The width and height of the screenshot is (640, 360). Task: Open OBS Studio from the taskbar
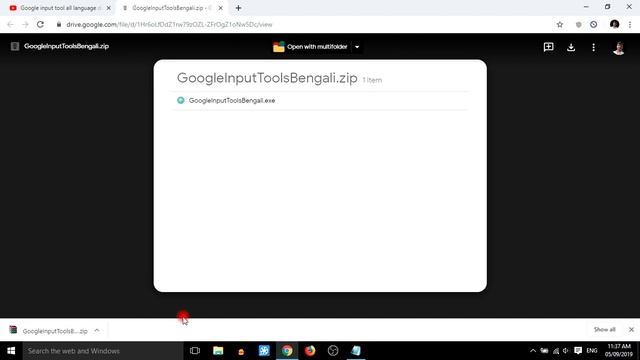(333, 351)
